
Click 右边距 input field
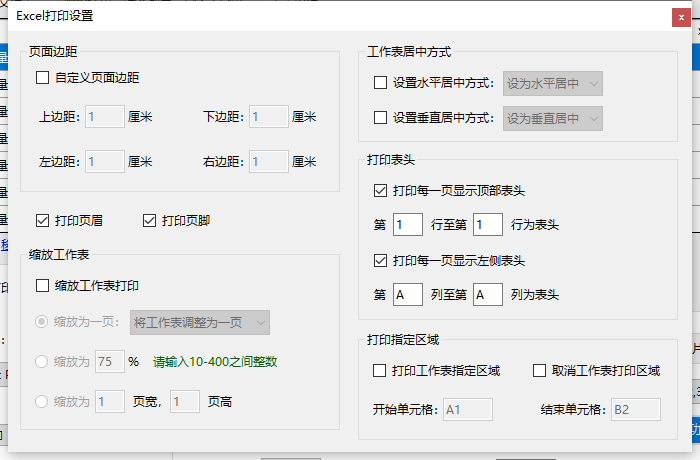(269, 161)
